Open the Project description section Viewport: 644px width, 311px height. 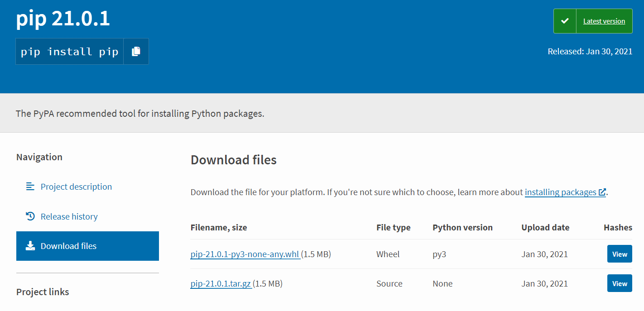click(76, 187)
